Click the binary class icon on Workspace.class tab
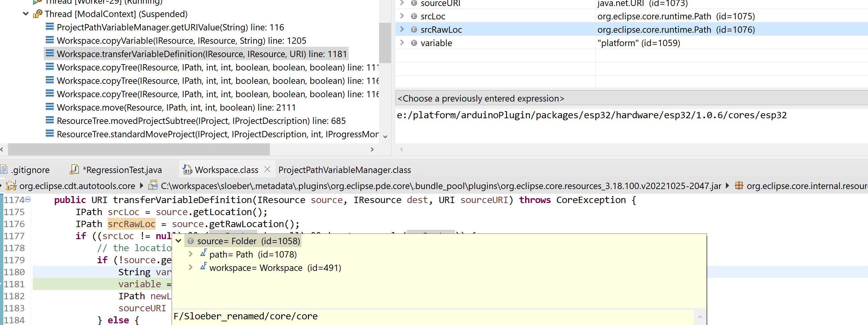This screenshot has width=868, height=325. pos(187,170)
